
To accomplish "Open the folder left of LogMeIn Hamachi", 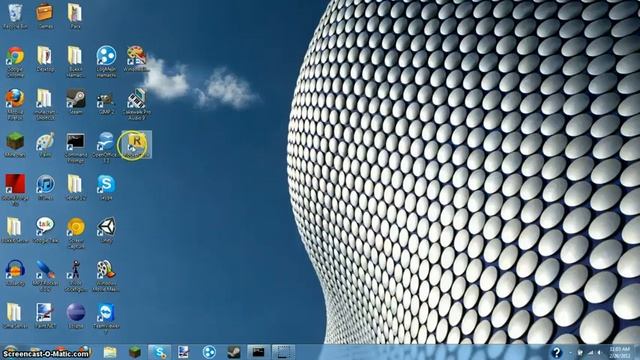I will point(76,62).
